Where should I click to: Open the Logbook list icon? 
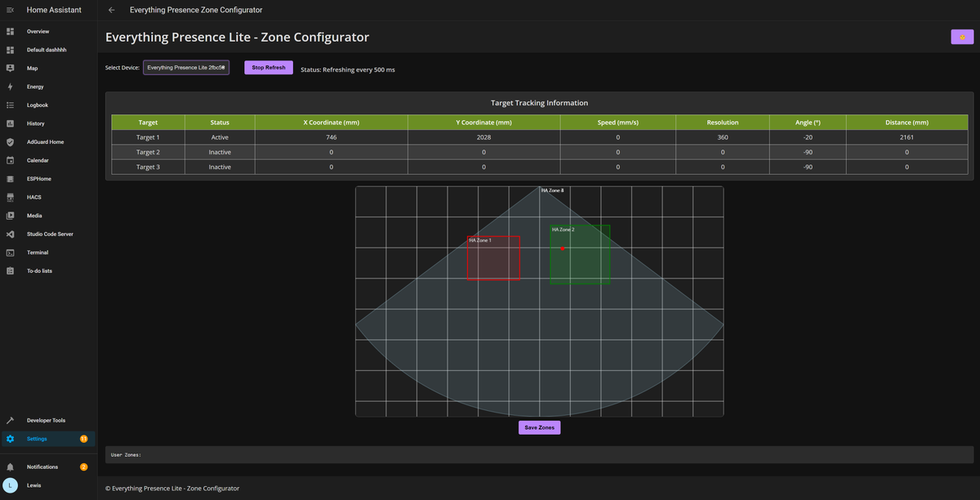10,105
